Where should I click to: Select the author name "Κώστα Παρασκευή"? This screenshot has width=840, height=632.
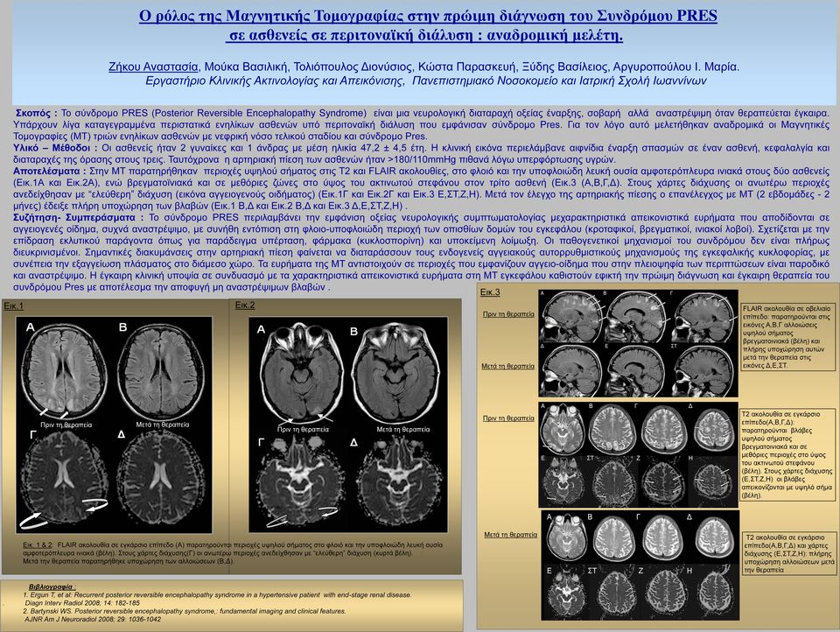(466, 67)
